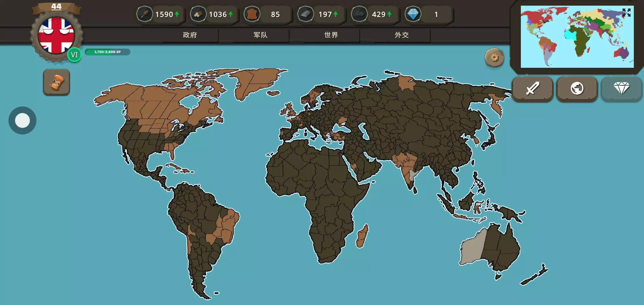Click the hourglass next-turn icon
Screen dimensions: 644x305
pyautogui.click(x=56, y=82)
